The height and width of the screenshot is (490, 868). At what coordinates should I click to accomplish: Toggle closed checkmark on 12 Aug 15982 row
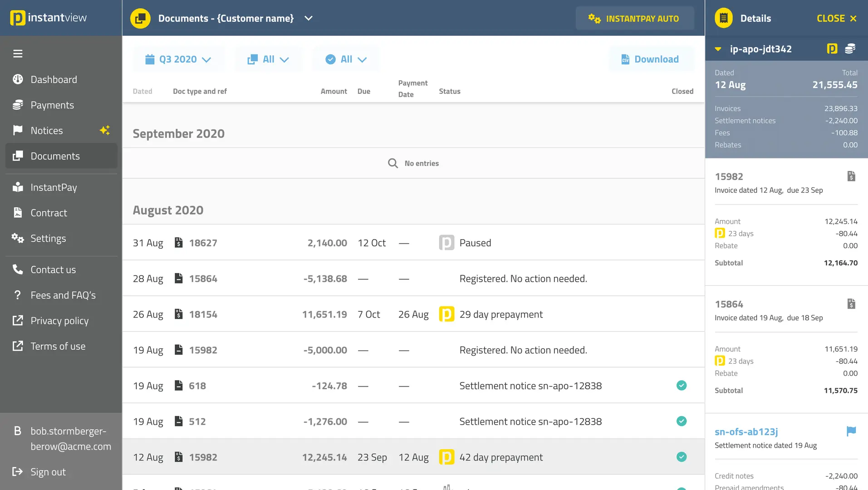(681, 457)
